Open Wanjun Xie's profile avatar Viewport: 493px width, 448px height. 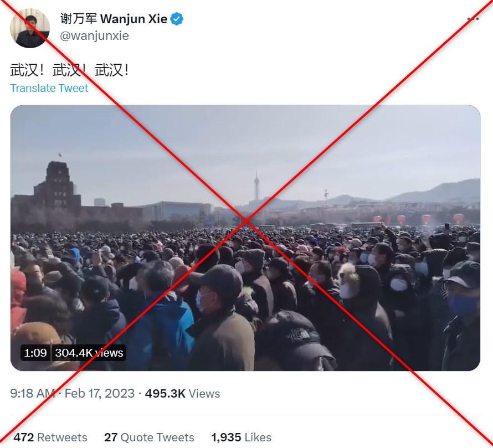30,28
